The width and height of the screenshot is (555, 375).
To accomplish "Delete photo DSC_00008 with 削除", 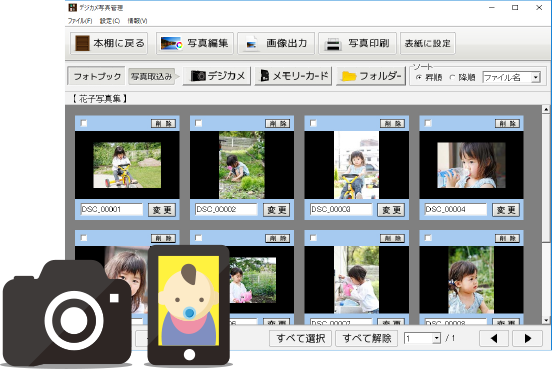I will 507,238.
